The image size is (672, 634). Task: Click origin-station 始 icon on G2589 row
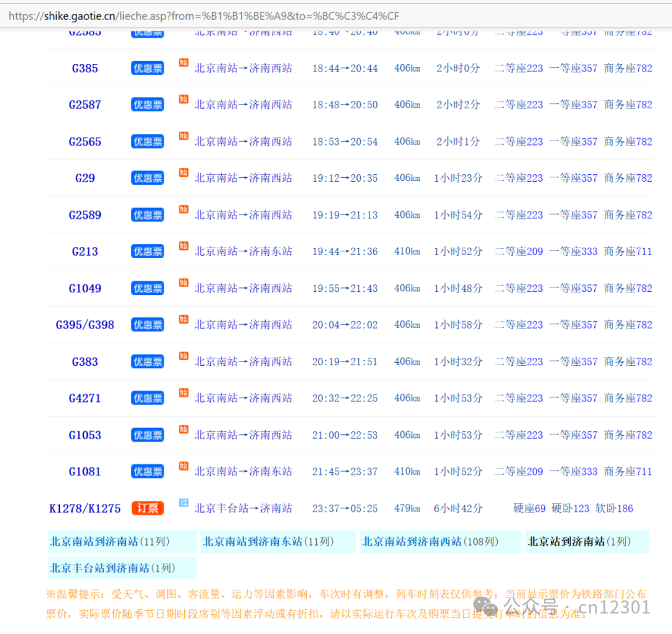[x=184, y=209]
